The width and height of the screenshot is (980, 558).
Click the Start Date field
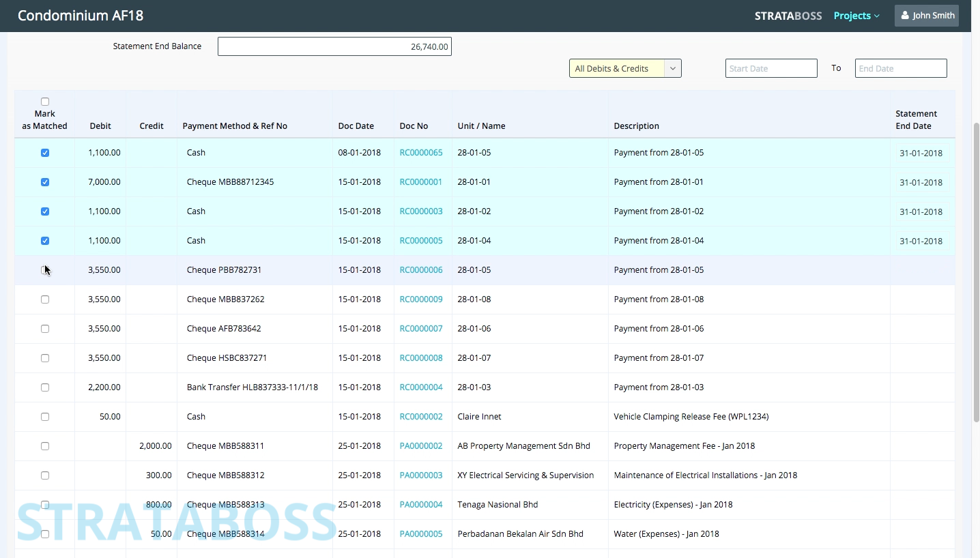point(771,68)
